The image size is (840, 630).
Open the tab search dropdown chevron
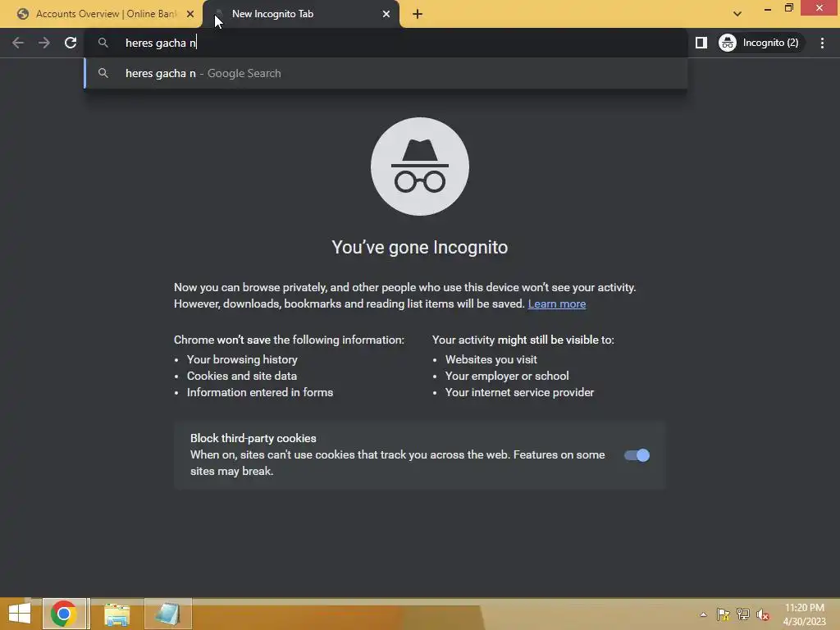tap(737, 14)
